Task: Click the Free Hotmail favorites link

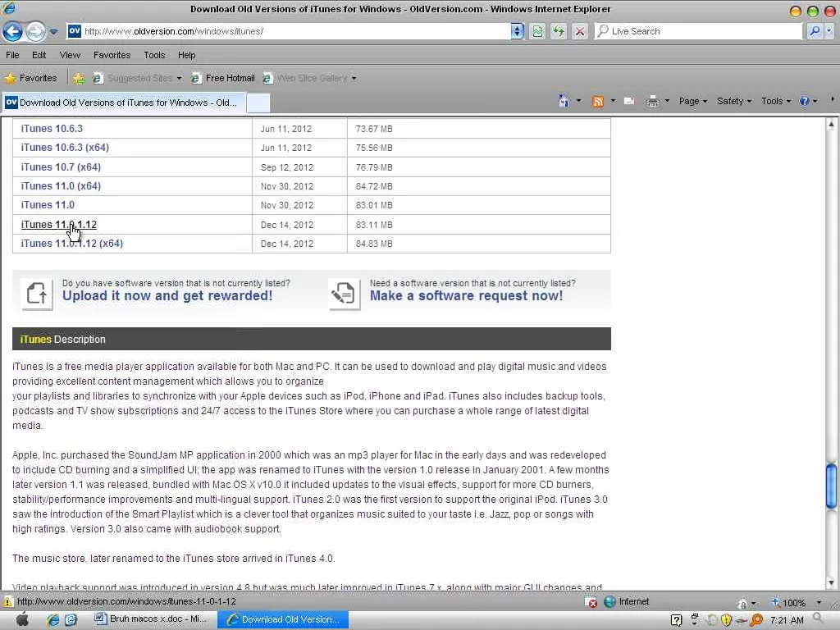Action: pyautogui.click(x=223, y=78)
